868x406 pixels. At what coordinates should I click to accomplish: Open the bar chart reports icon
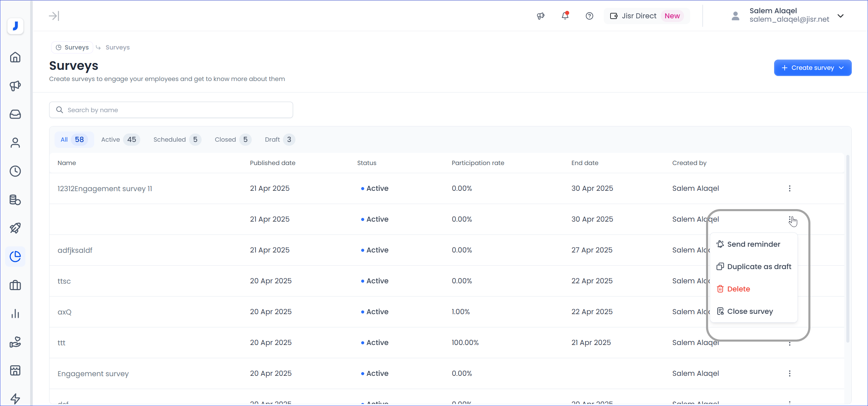(15, 313)
